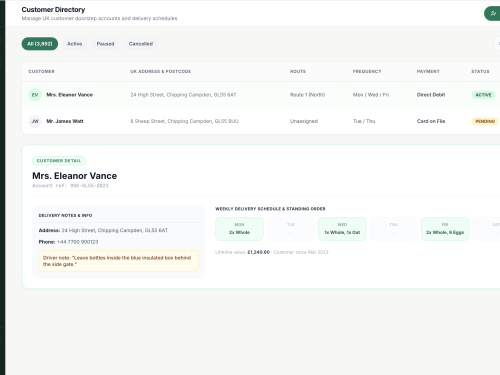
Task: Click the PENDING status badge
Action: (485, 121)
